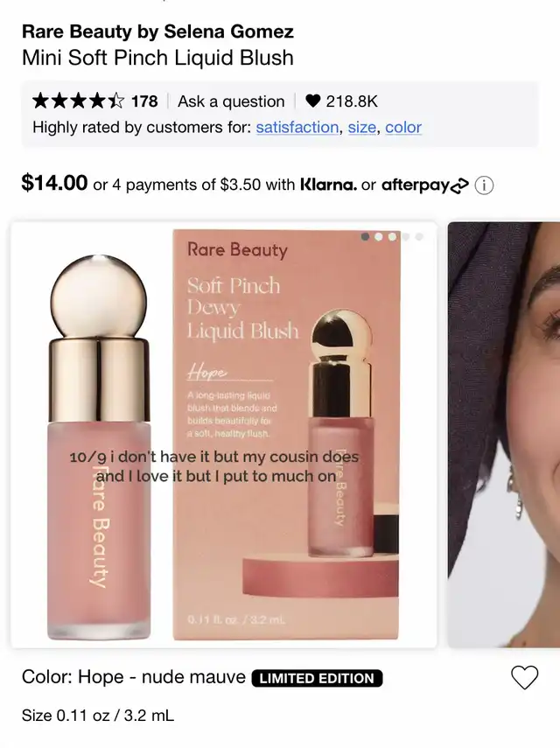Click the filled heart loves count icon

(313, 101)
